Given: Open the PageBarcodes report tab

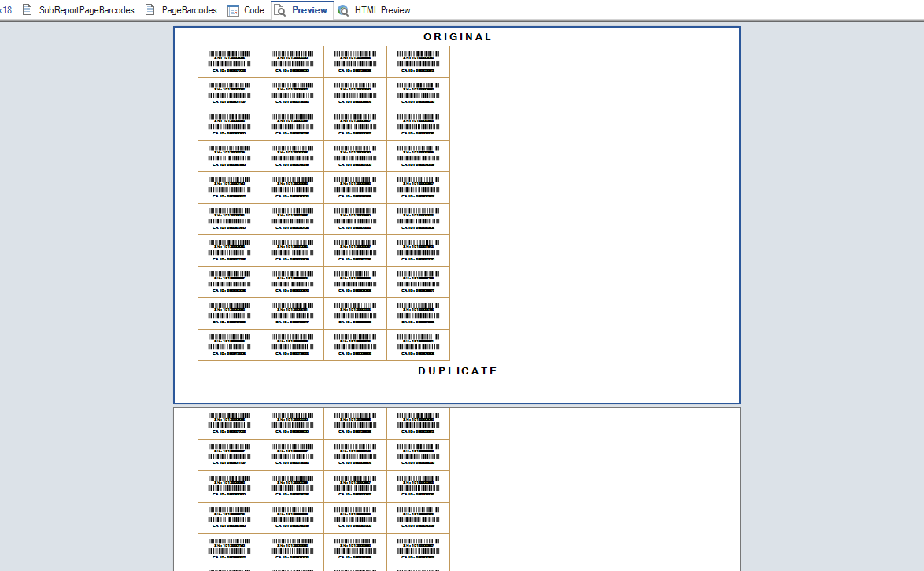Looking at the screenshot, I should (x=182, y=10).
